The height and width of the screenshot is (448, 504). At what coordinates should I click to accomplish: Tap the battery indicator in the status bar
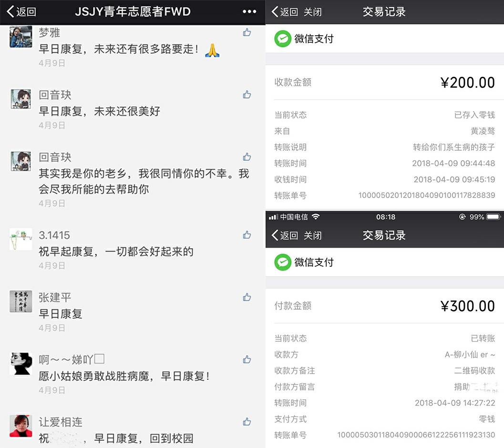coord(493,217)
